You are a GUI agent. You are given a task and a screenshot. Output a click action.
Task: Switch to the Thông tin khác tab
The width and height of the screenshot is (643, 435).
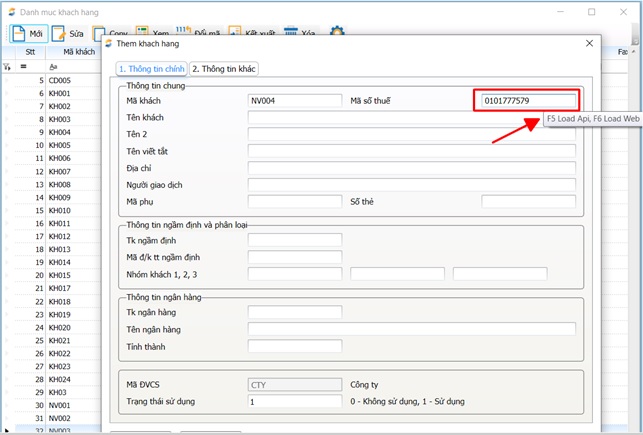tap(224, 68)
